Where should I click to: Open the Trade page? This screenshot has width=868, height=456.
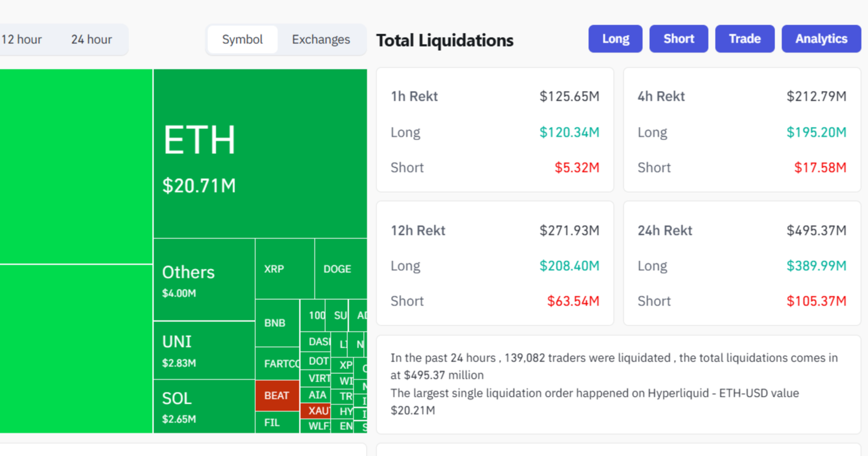744,39
